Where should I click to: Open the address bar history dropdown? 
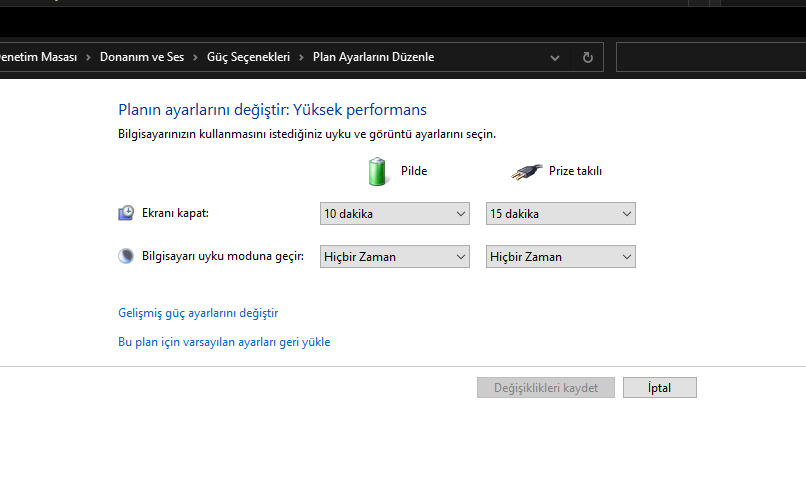click(555, 58)
